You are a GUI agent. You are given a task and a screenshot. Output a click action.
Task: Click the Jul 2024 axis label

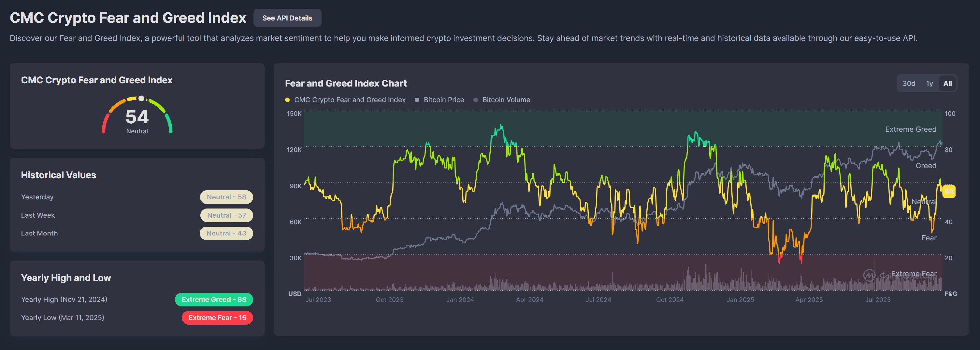pyautogui.click(x=599, y=300)
